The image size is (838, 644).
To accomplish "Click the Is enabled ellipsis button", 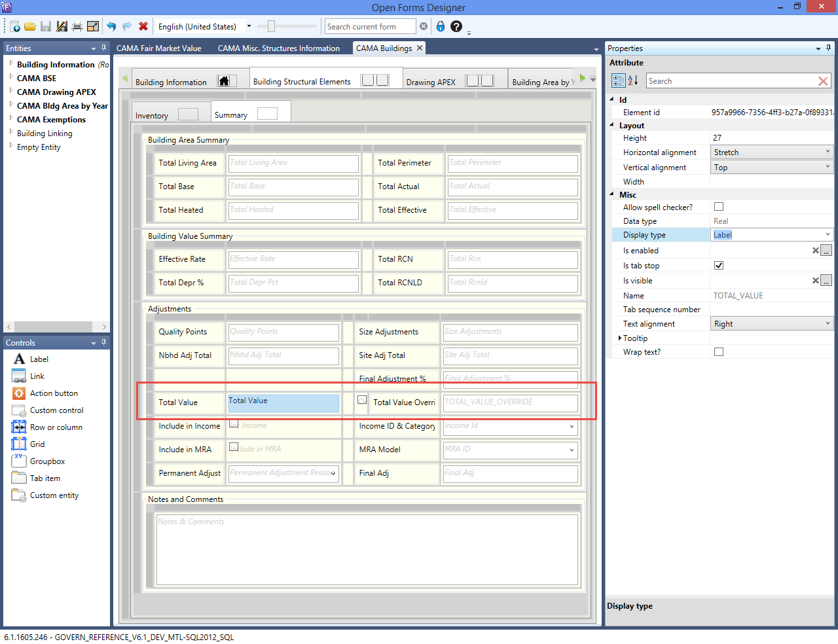I will (x=826, y=251).
